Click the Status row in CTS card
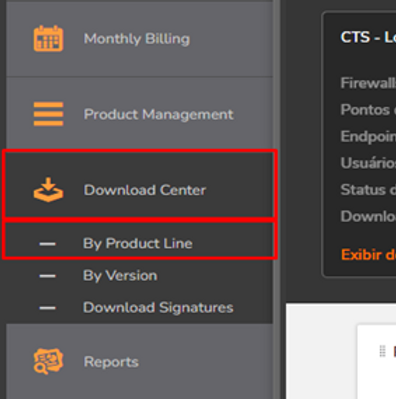The image size is (396, 399). point(368,190)
